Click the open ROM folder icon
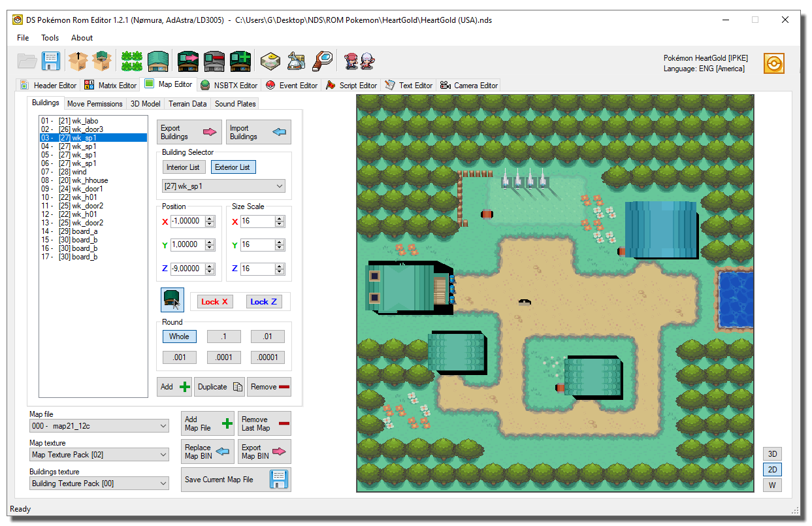 (x=27, y=61)
